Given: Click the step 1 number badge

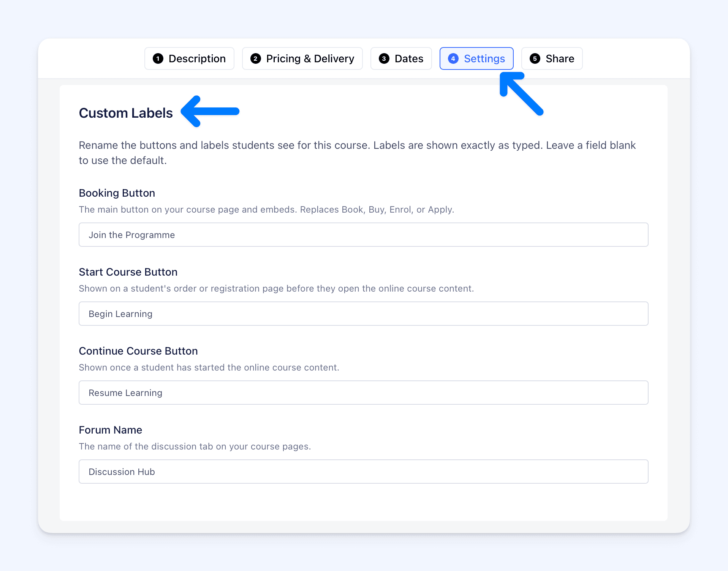Looking at the screenshot, I should (x=158, y=58).
